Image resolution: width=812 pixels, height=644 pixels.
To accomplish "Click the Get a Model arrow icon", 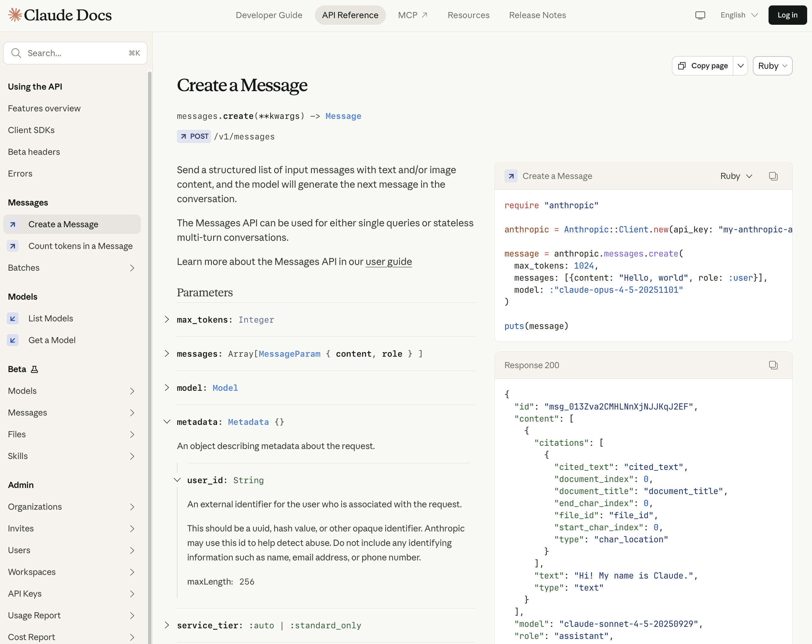I will click(13, 340).
